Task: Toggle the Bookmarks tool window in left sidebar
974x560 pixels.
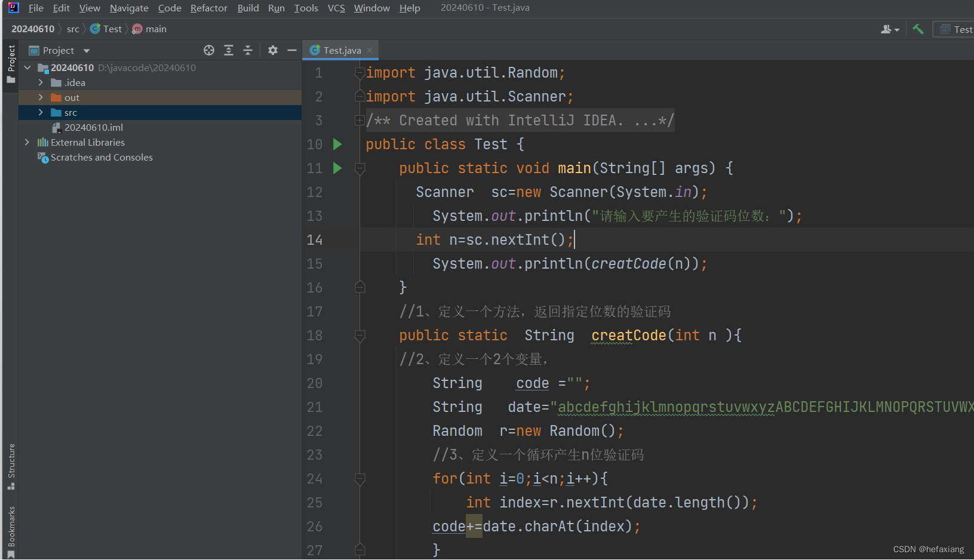Action: (10, 525)
